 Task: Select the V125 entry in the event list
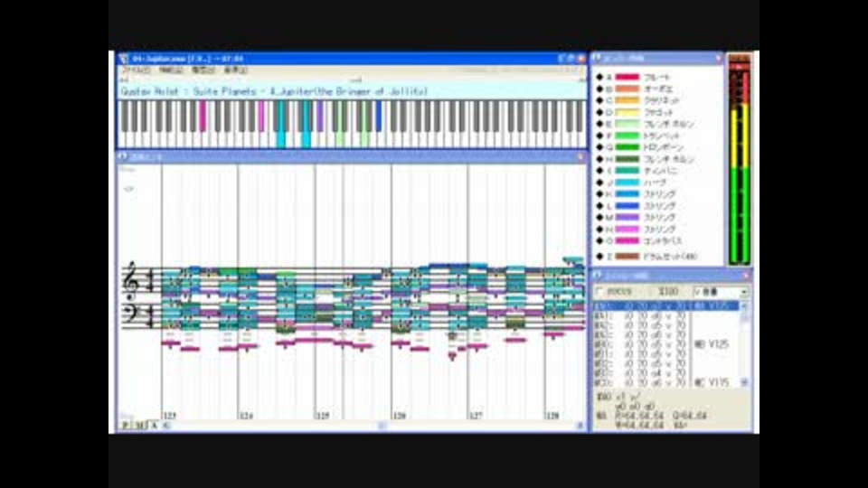click(712, 344)
